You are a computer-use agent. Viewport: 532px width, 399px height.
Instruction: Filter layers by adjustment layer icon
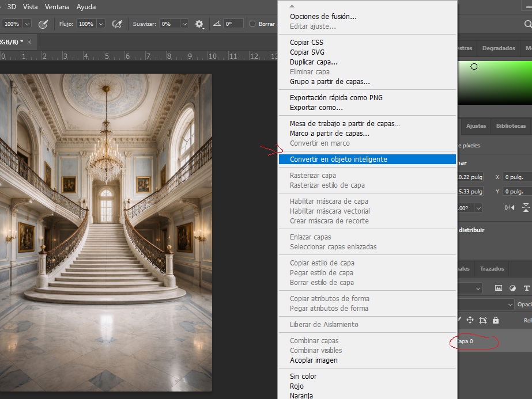[x=512, y=288]
